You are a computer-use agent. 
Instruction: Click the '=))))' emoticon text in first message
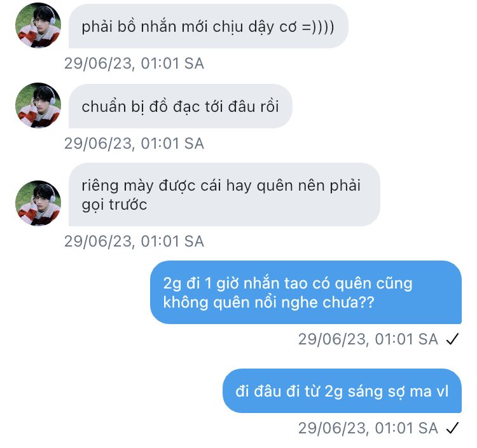click(318, 27)
